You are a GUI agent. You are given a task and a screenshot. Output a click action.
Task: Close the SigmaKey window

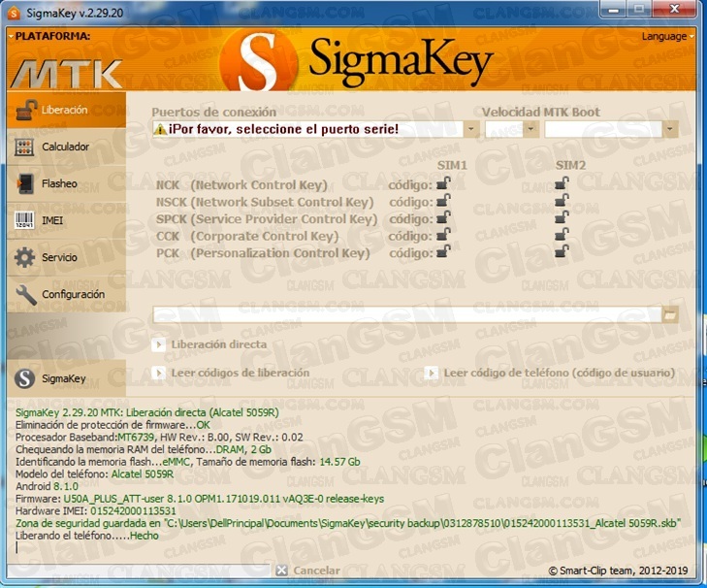(675, 9)
